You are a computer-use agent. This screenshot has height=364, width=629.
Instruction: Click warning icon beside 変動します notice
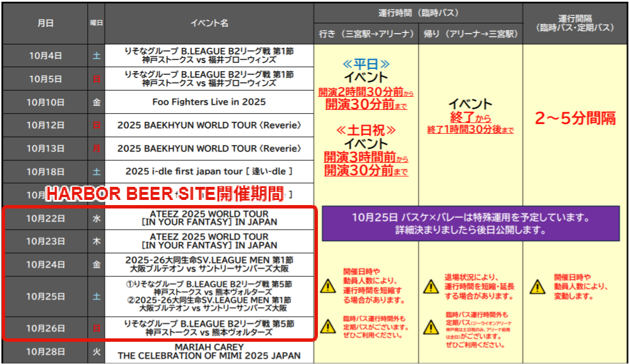pos(537,287)
